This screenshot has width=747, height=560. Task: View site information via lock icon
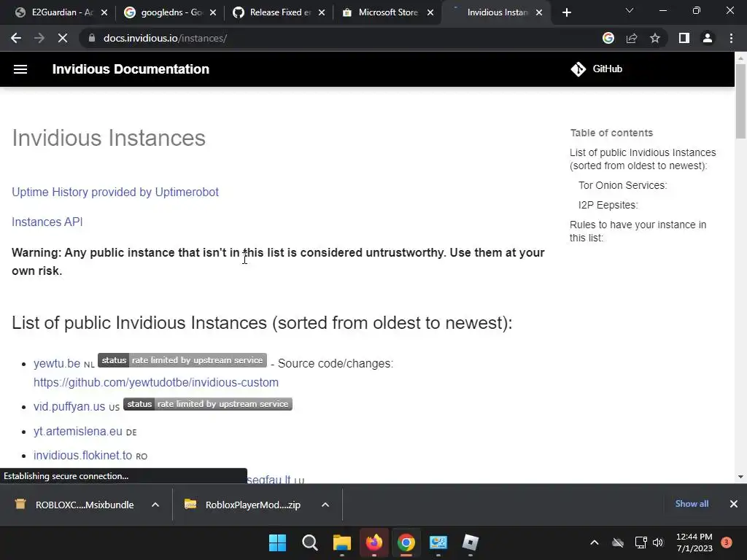(x=91, y=38)
